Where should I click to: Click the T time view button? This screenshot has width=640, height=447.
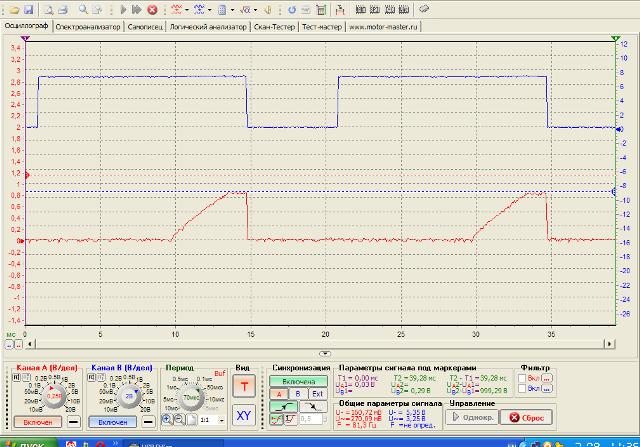click(x=243, y=385)
